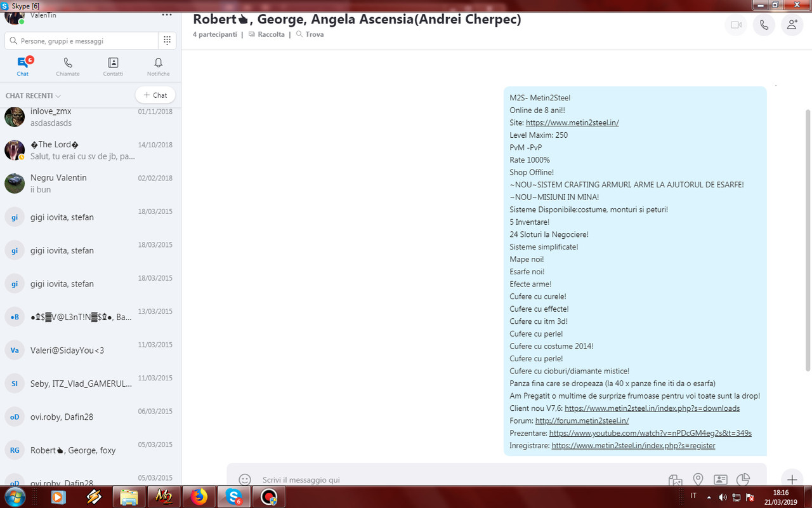Click the search people and groups field
The width and height of the screenshot is (812, 508).
(x=81, y=41)
